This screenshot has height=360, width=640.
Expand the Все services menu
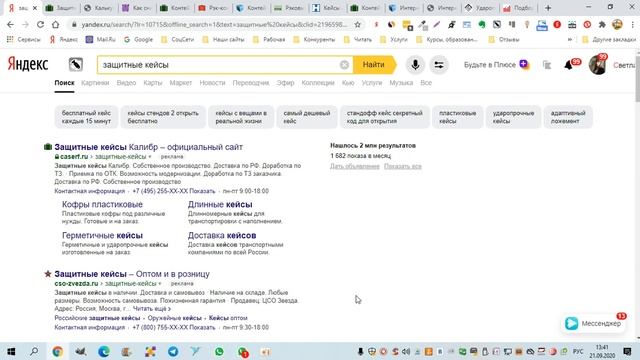coord(426,83)
